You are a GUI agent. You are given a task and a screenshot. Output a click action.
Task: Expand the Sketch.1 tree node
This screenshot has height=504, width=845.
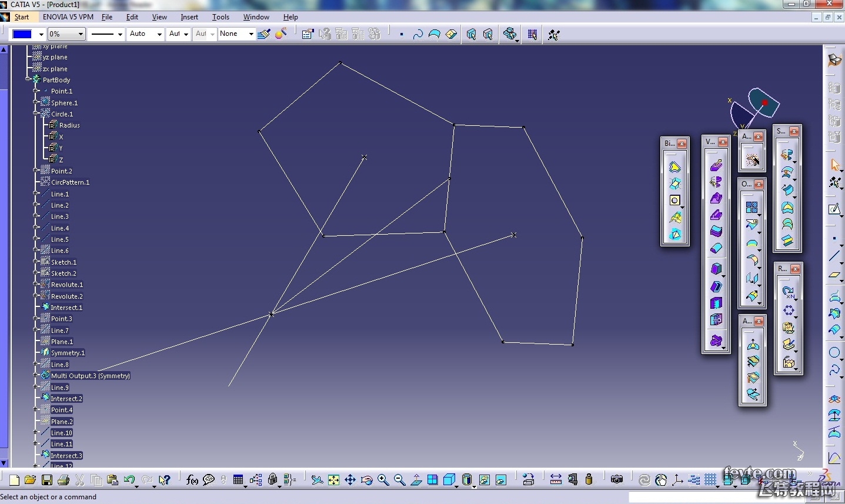click(x=36, y=262)
